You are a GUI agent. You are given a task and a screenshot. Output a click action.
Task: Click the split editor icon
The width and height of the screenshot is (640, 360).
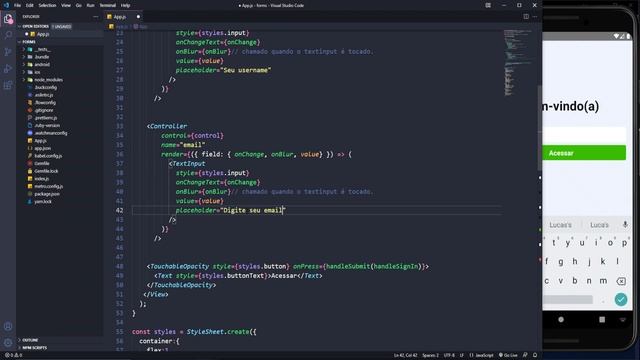click(x=526, y=17)
